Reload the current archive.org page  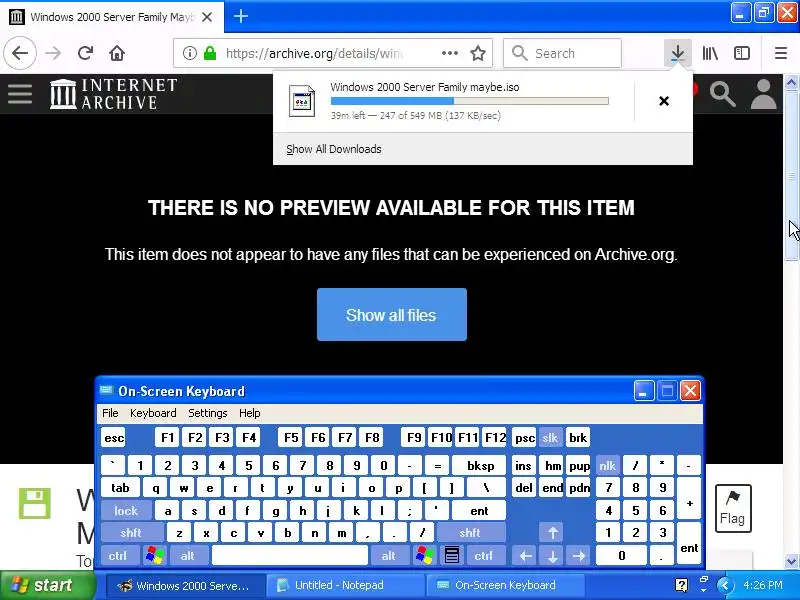pyautogui.click(x=85, y=53)
